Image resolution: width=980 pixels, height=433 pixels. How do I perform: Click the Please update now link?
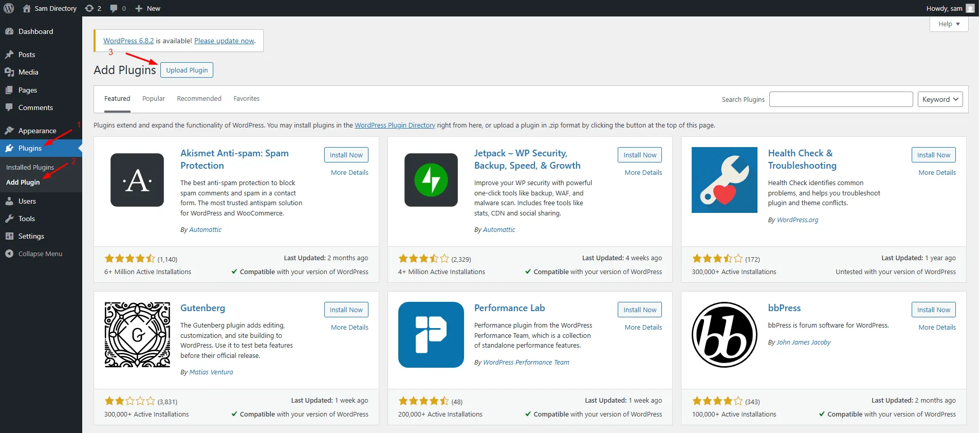225,41
